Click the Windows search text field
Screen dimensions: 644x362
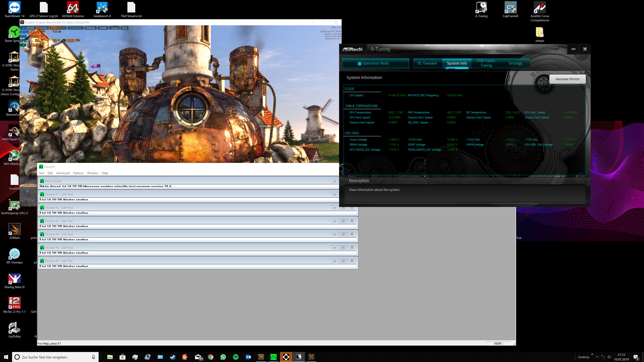55,357
